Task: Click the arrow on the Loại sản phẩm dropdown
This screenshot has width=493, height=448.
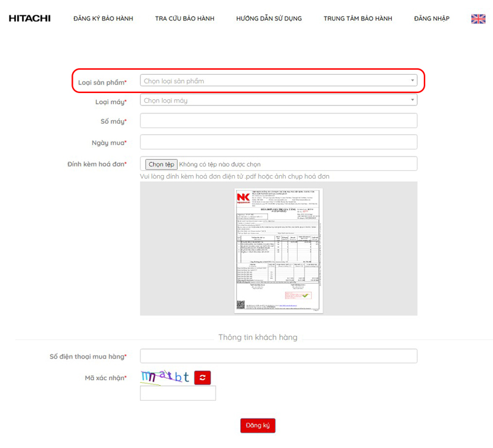Action: 412,81
